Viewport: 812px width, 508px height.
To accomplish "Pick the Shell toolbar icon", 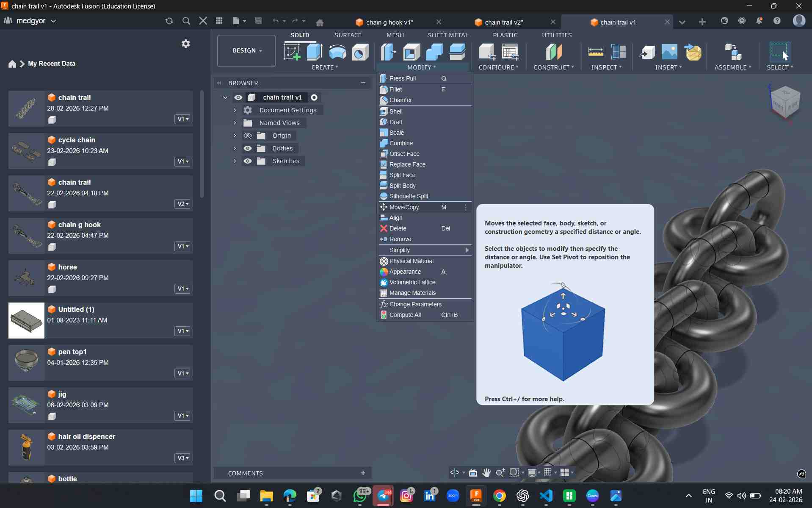I will [411, 52].
